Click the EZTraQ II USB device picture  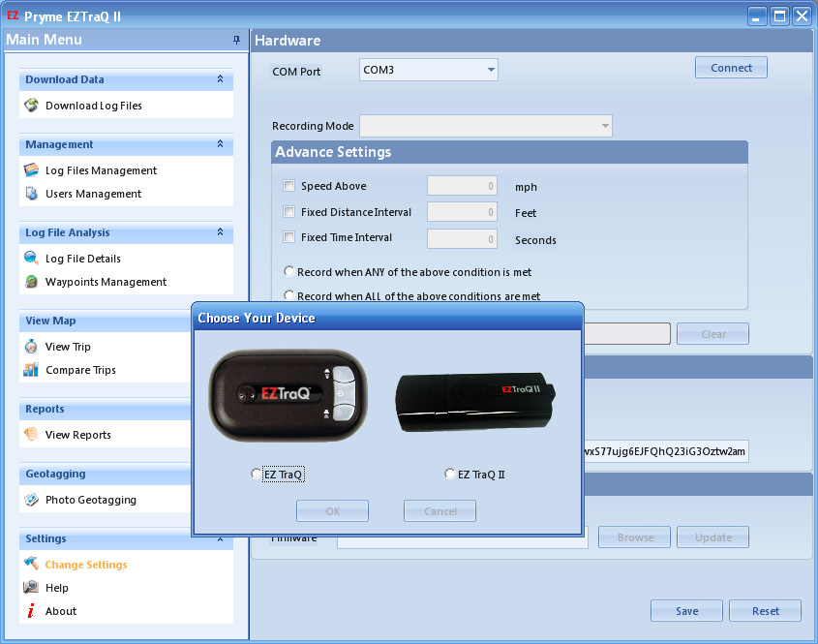475,402
